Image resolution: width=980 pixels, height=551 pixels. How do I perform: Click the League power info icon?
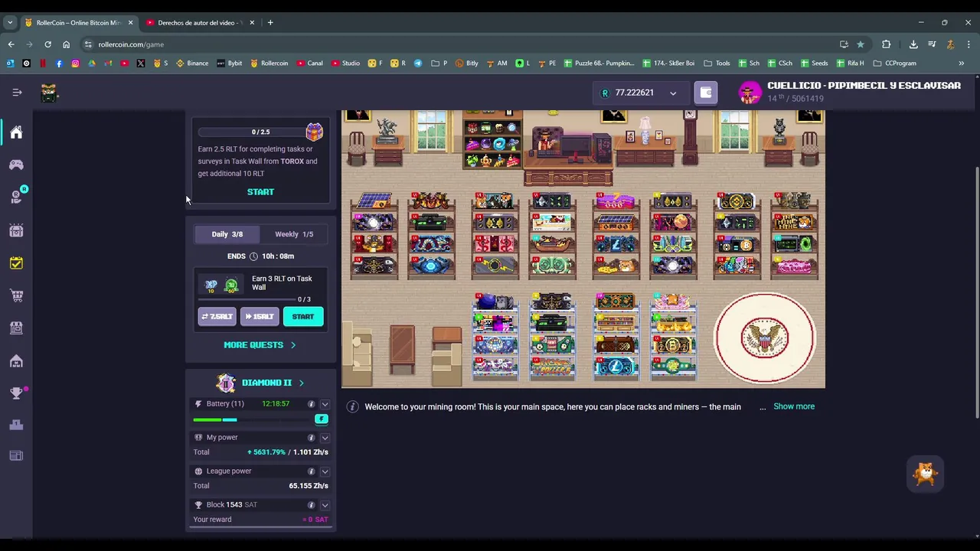[x=311, y=471]
